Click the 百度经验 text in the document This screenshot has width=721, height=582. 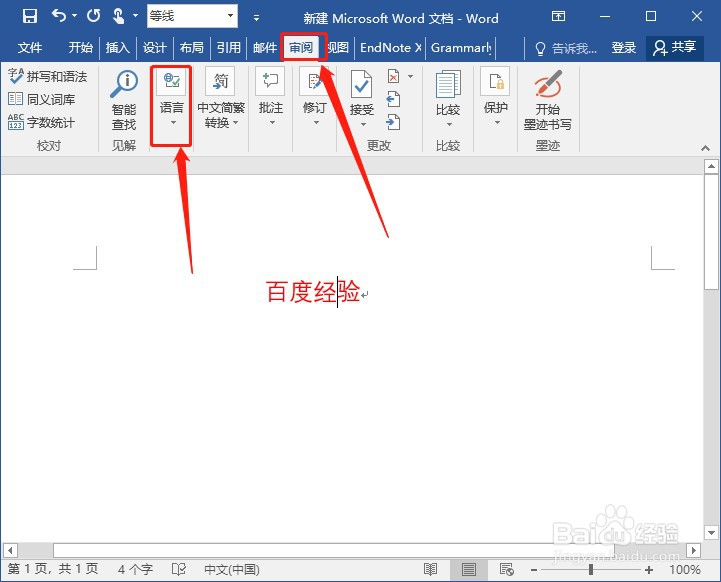(313, 291)
